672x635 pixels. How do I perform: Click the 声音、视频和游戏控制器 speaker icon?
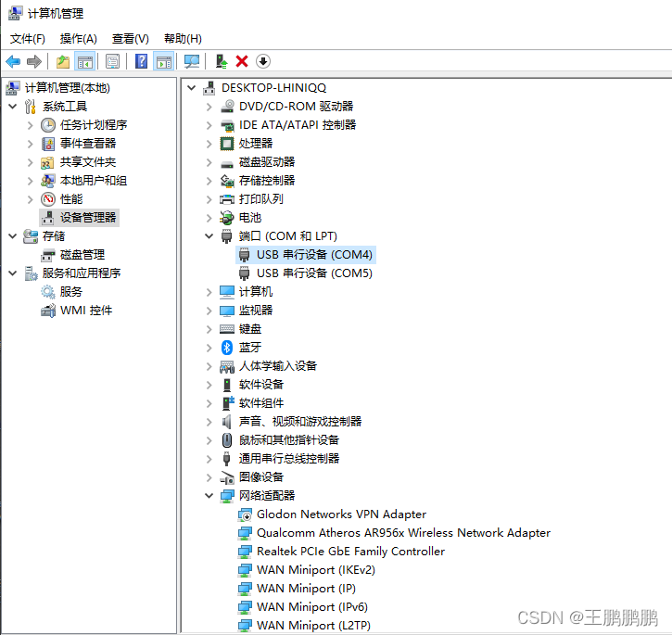tap(227, 422)
